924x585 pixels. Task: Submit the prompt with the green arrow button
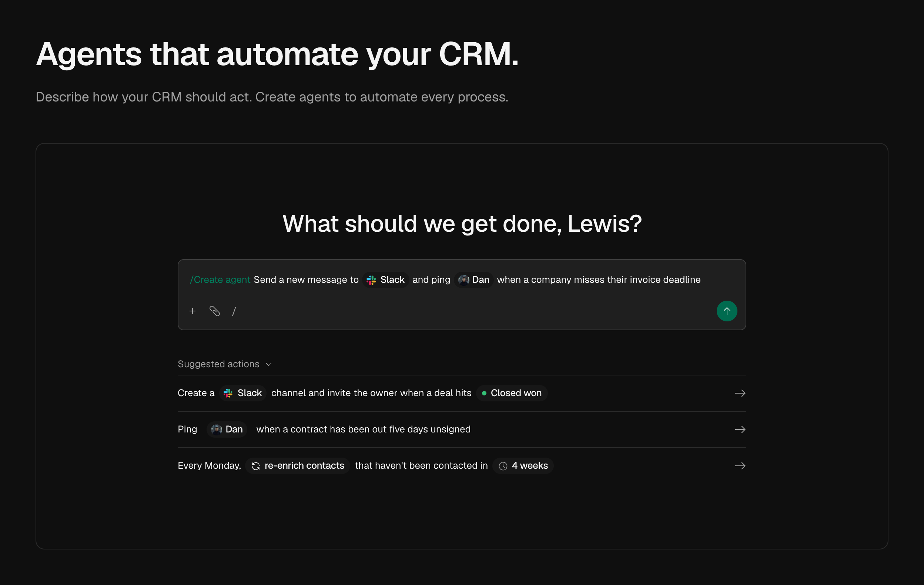pos(727,311)
